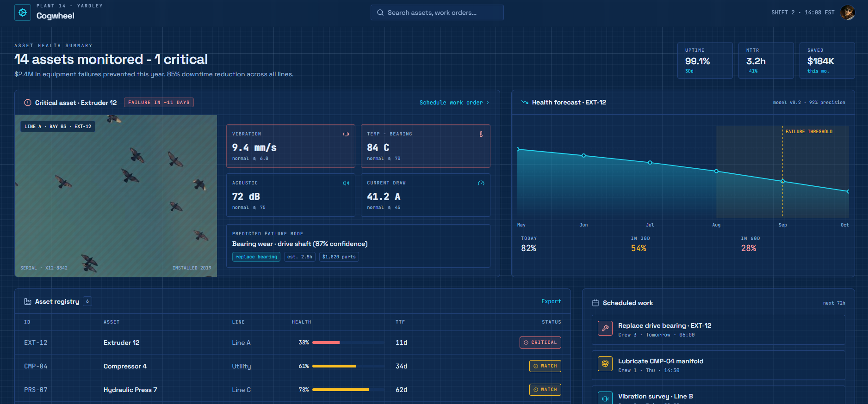Click the asset registry chart icon
Screen dimensions: 868x404
(28, 301)
